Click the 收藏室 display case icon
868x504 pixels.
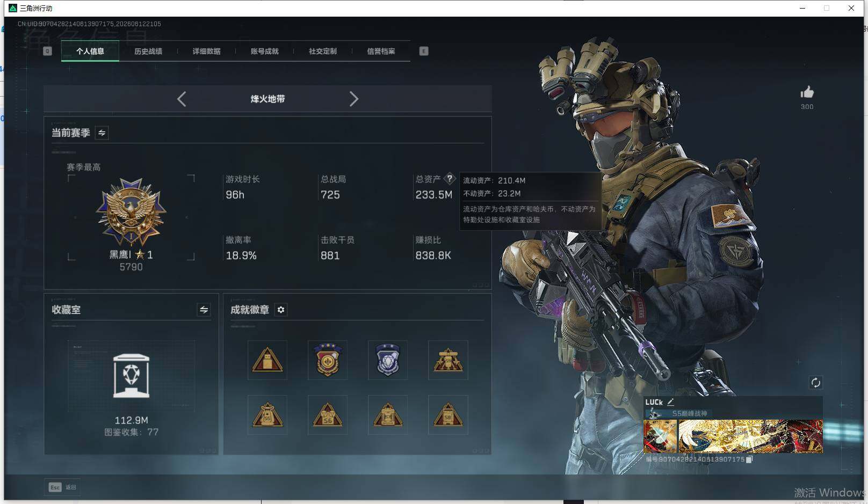click(x=131, y=376)
